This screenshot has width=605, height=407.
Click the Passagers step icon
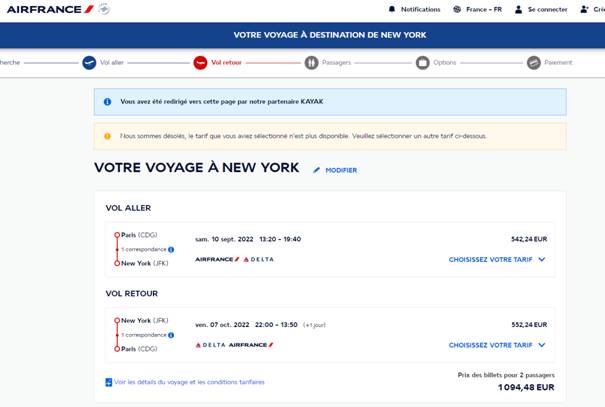[311, 62]
